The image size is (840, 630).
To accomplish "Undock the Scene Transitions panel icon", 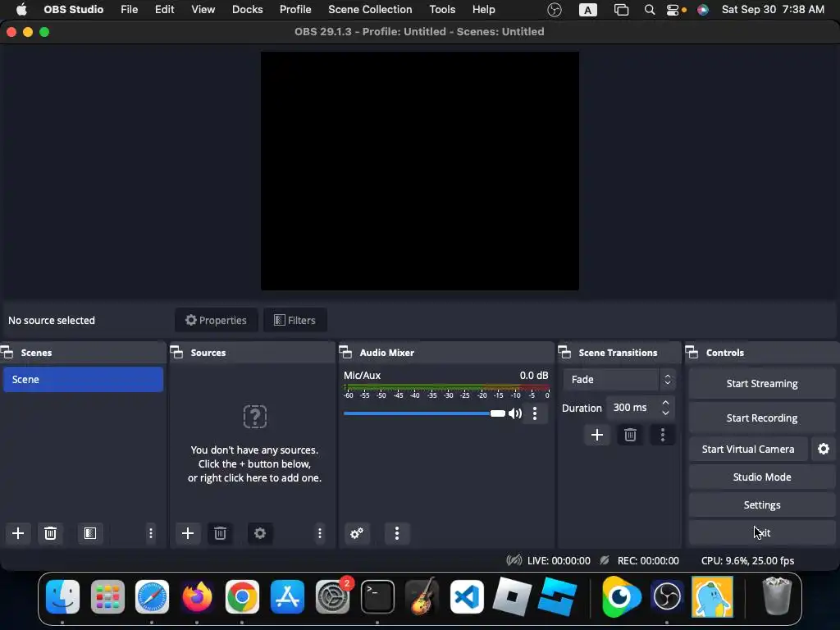I will 564,353.
